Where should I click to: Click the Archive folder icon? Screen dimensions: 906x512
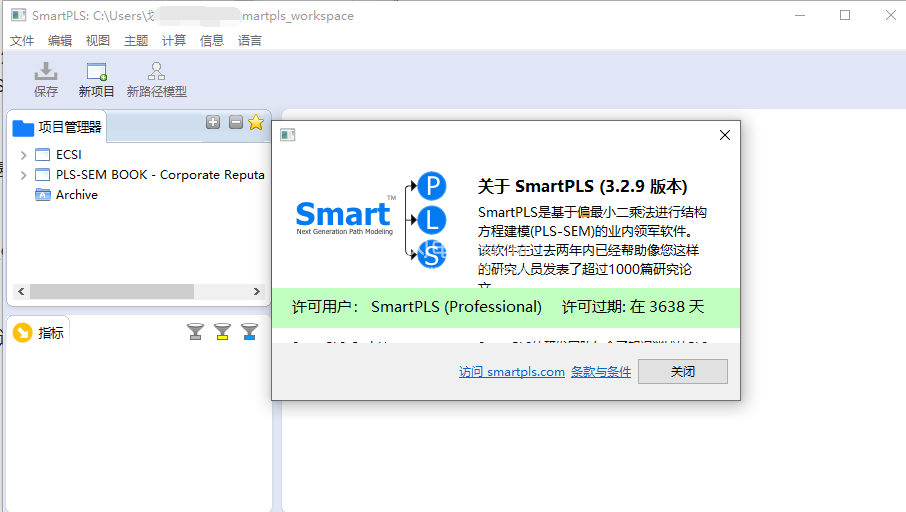(x=43, y=195)
